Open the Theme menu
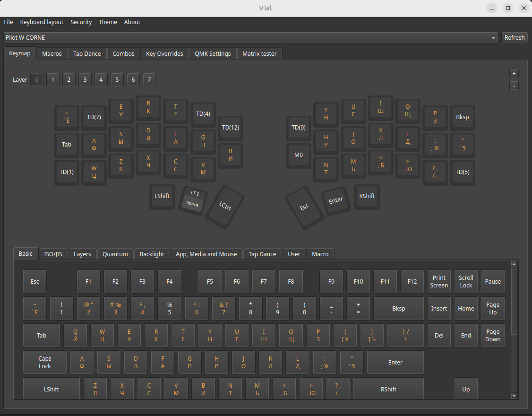Screen dimensions: 532x416 pos(108,22)
